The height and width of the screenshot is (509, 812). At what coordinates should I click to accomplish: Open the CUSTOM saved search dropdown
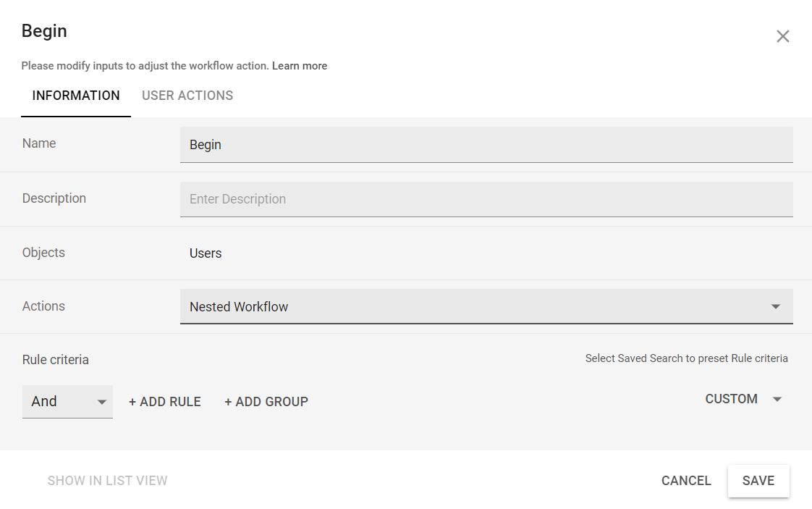point(732,399)
